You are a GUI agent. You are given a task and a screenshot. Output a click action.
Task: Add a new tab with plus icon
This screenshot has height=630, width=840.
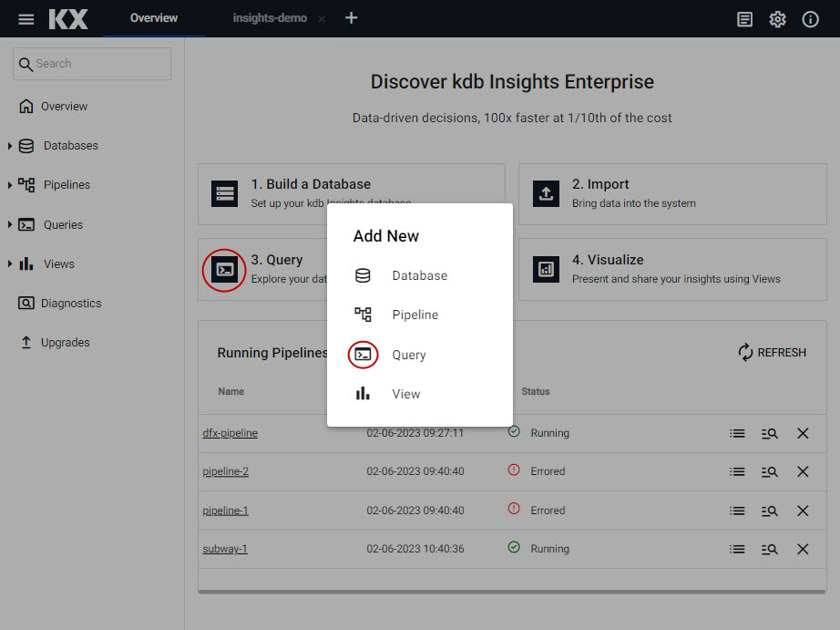click(351, 18)
